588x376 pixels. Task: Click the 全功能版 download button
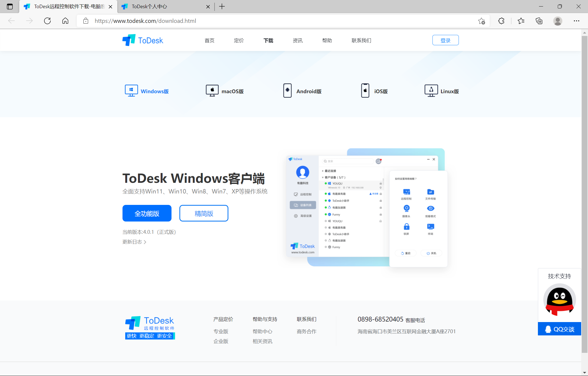(147, 213)
